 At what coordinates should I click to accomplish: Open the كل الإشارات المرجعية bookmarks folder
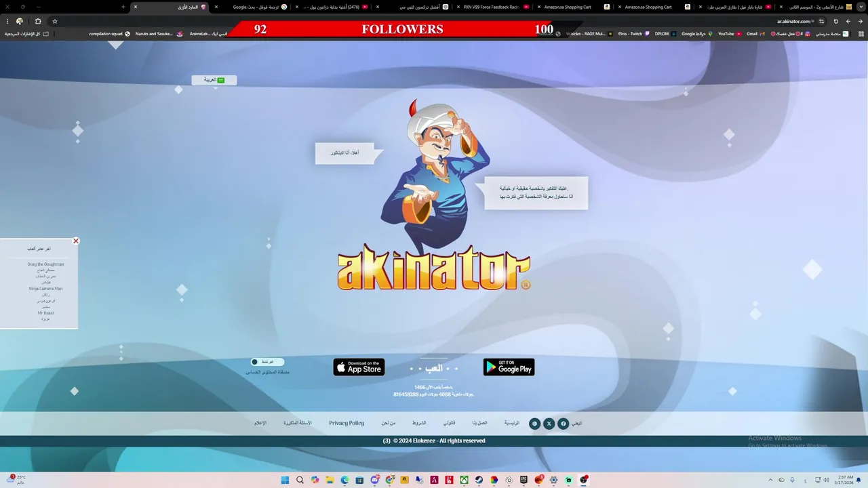click(27, 33)
